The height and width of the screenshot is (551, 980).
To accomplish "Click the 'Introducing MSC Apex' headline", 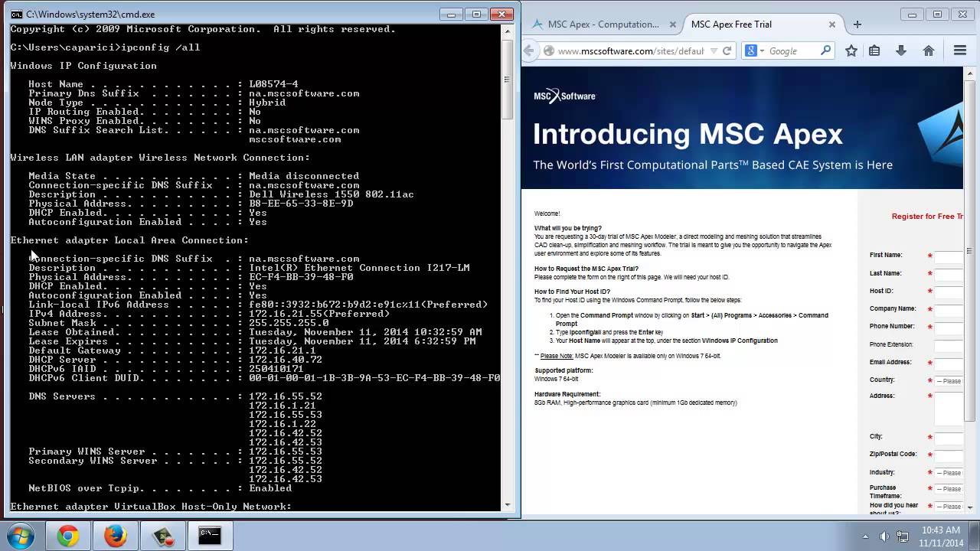I will click(688, 135).
